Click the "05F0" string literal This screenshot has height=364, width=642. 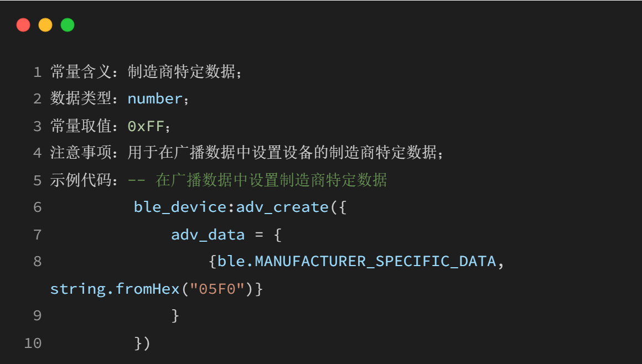[x=218, y=289]
